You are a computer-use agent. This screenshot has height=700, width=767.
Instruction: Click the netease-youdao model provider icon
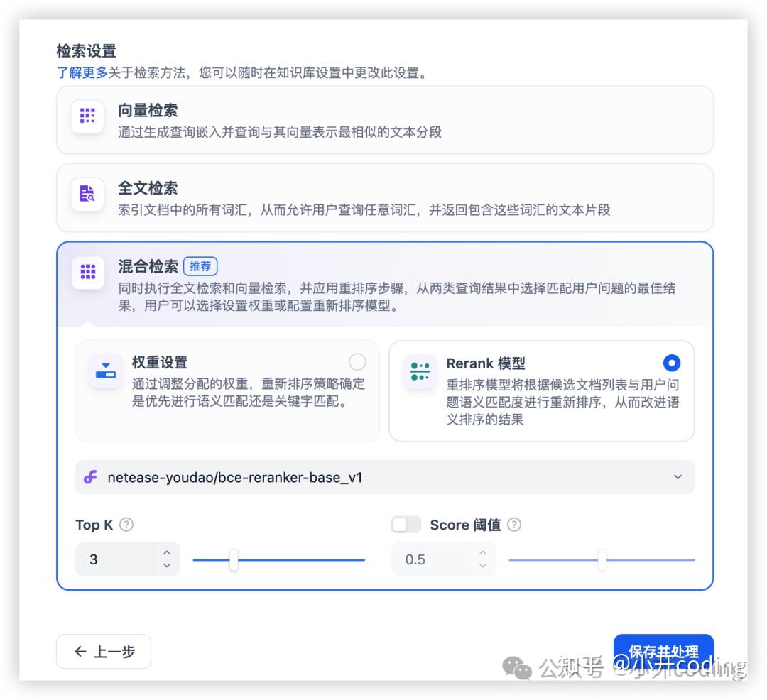90,477
